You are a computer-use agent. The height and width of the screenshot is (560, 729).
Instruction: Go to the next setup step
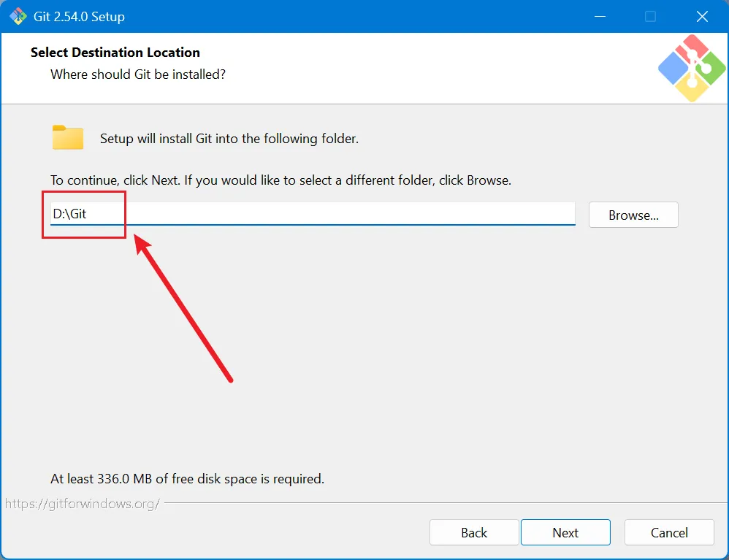[565, 532]
